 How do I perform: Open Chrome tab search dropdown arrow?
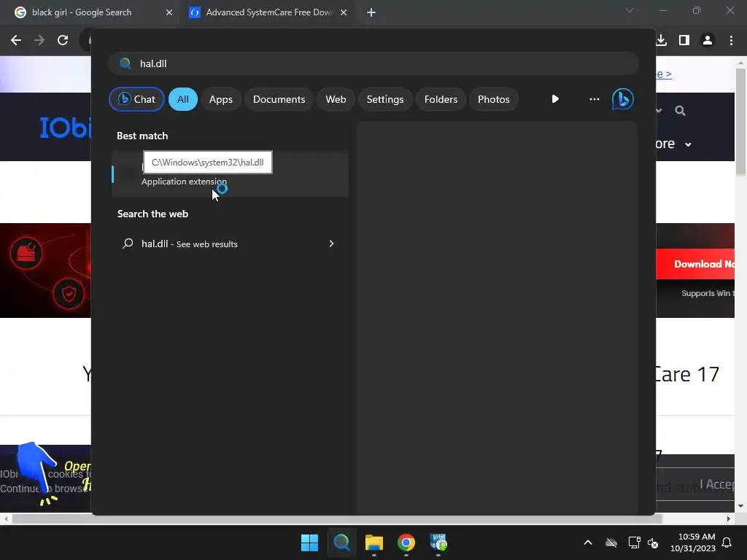click(630, 10)
